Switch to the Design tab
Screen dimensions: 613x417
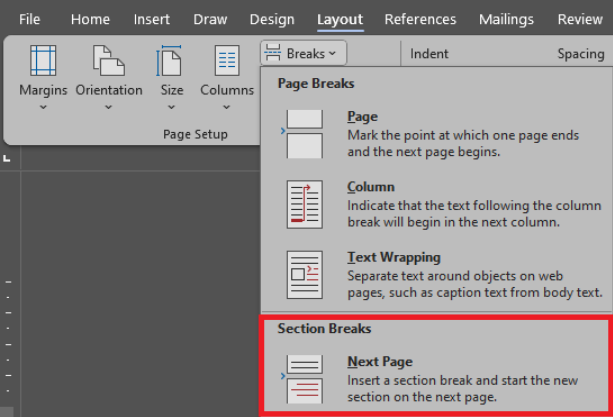[272, 19]
